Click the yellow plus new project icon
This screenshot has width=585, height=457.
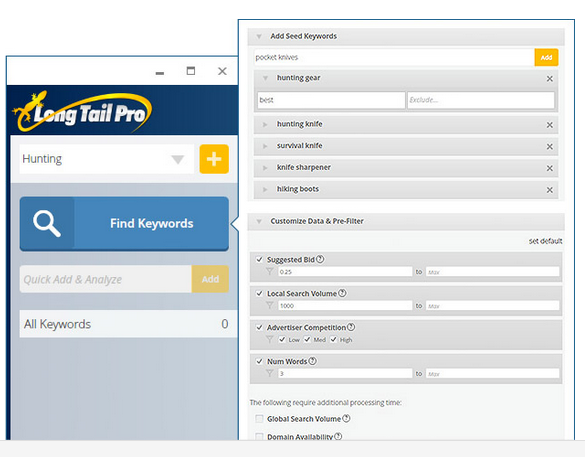pyautogui.click(x=214, y=159)
